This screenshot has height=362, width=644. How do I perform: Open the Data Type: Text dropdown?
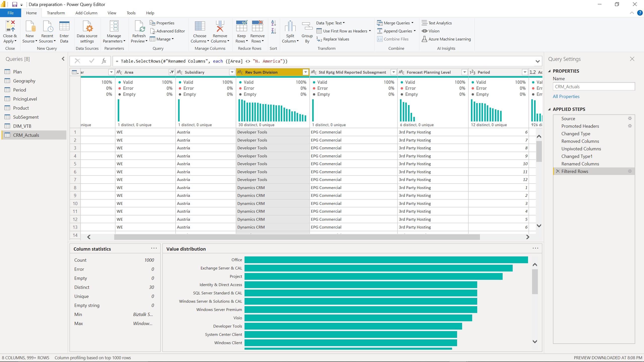(x=344, y=23)
